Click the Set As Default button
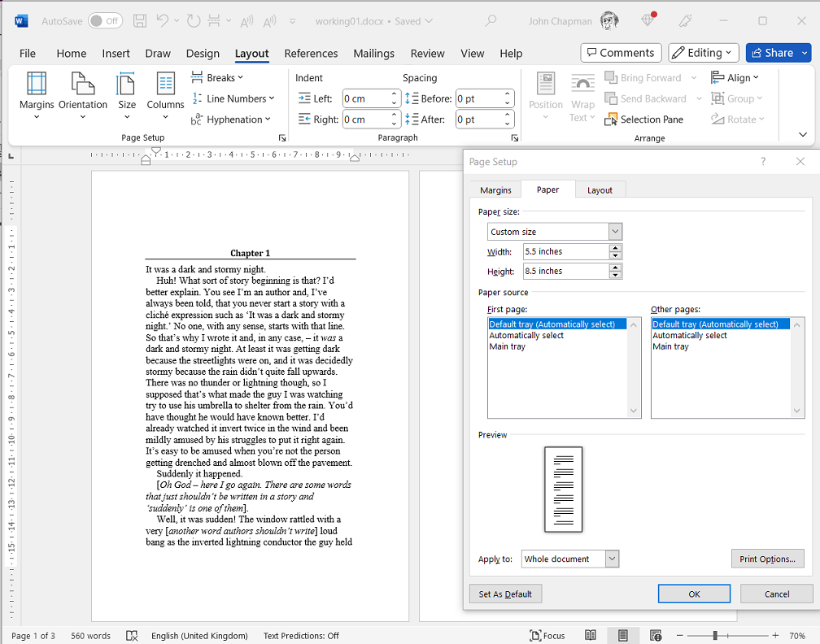Image resolution: width=820 pixels, height=644 pixels. (505, 594)
